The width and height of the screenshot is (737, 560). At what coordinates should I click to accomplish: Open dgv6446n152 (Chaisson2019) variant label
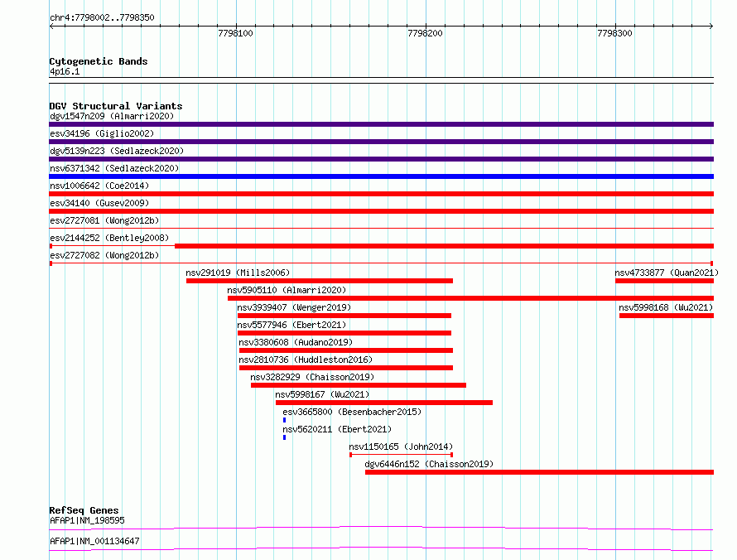click(x=429, y=464)
